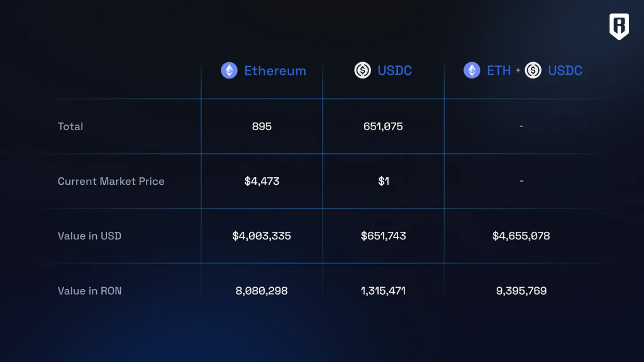
Task: Click the USDC total value 651,075
Action: click(383, 126)
